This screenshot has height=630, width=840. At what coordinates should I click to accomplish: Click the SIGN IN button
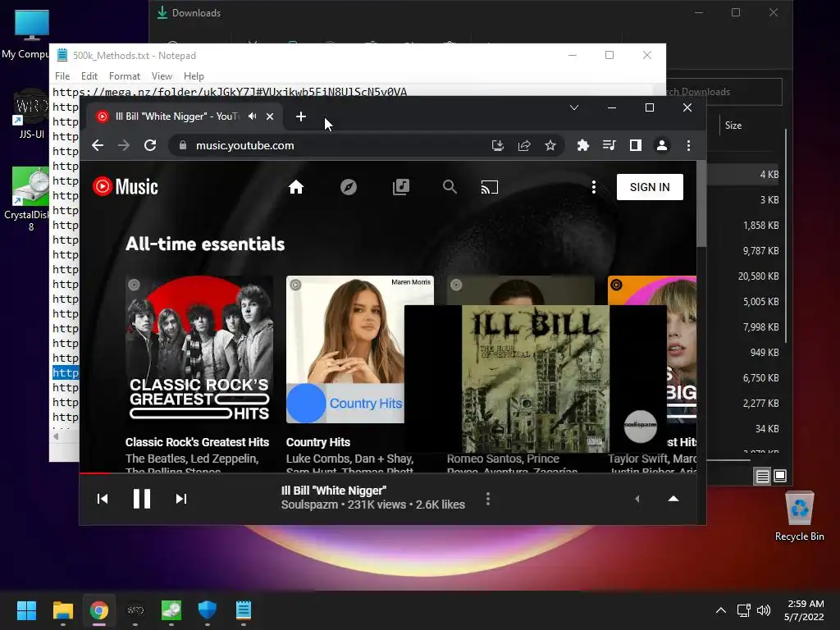tap(650, 187)
